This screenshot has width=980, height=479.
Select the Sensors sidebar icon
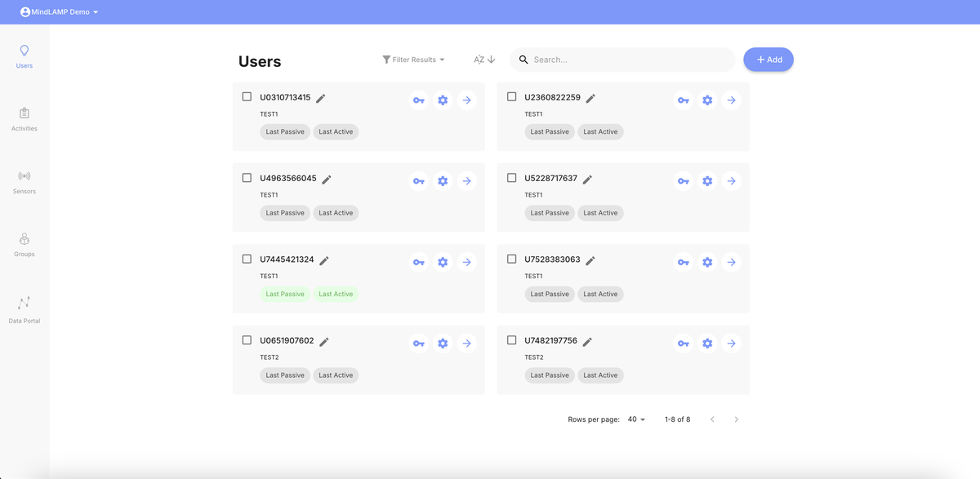(x=24, y=181)
